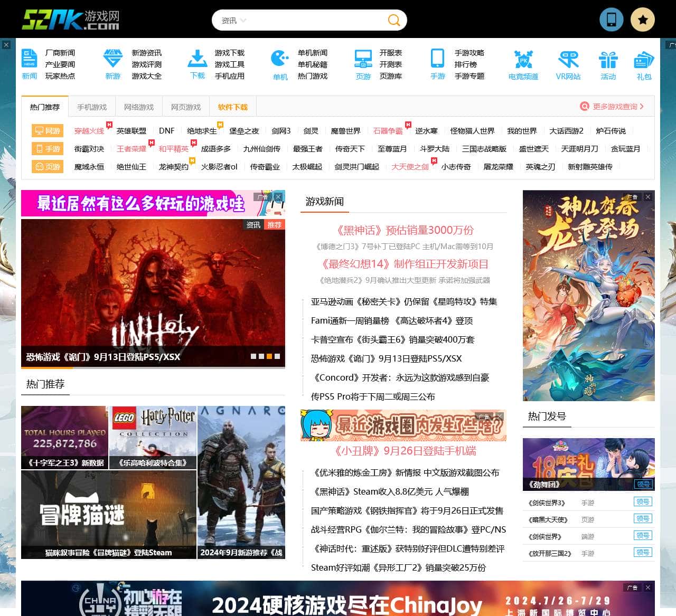Open the 2024年9月新游推荐 thumbnail
The height and width of the screenshot is (616, 676).
click(x=241, y=482)
